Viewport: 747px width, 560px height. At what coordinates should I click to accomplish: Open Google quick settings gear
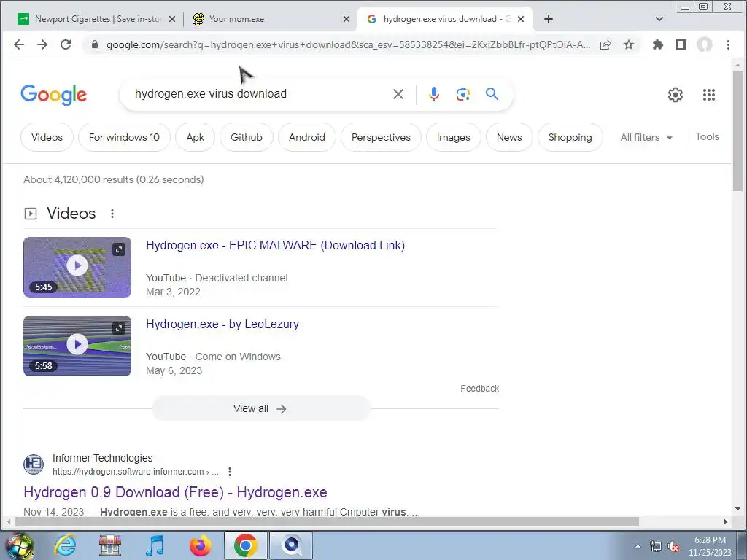(675, 95)
